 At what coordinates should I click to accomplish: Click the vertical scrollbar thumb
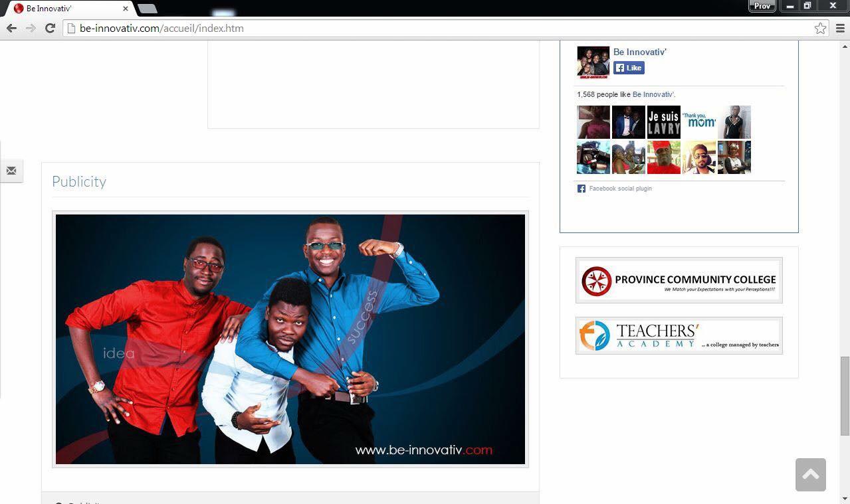pyautogui.click(x=845, y=396)
